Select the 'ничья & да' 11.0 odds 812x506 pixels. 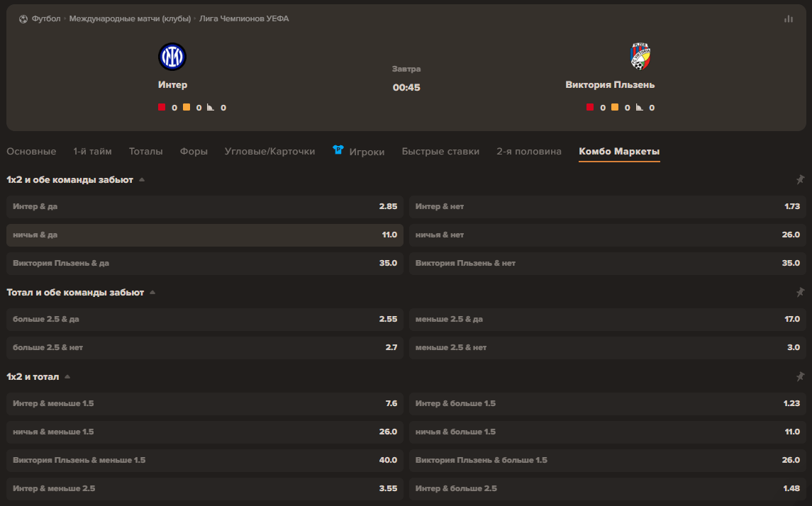pyautogui.click(x=204, y=235)
